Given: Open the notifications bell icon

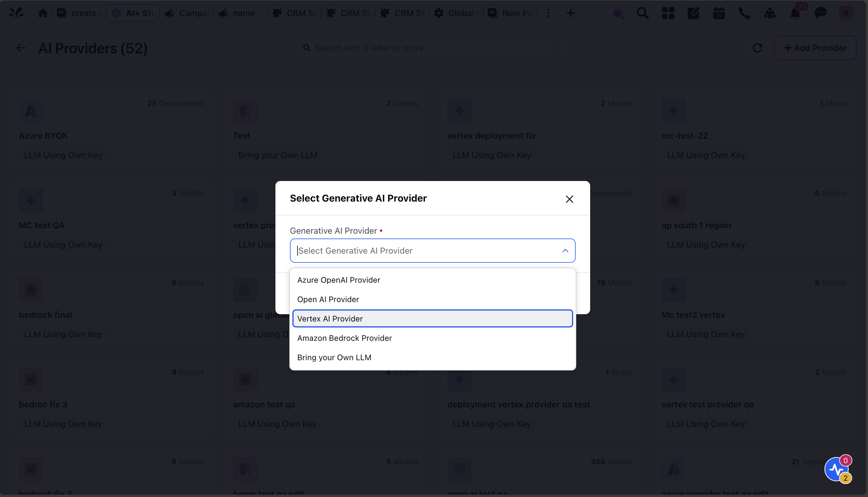Looking at the screenshot, I should click(x=795, y=13).
